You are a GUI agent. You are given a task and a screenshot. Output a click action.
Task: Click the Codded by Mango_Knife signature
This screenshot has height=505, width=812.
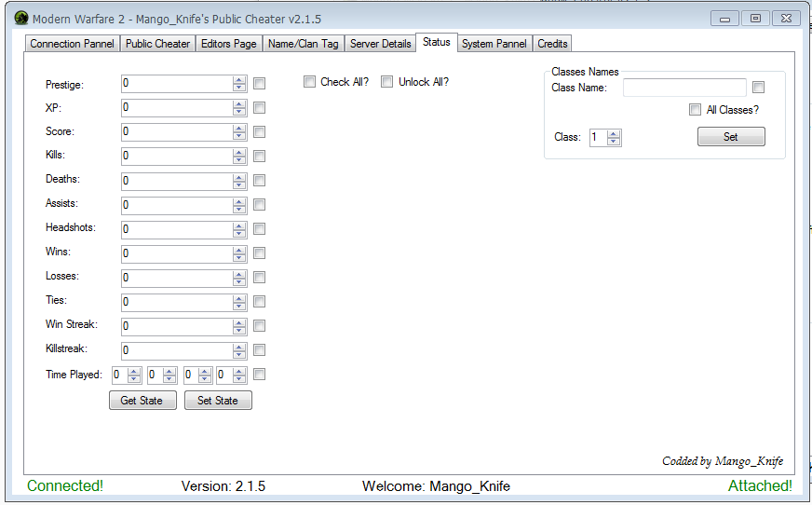723,461
